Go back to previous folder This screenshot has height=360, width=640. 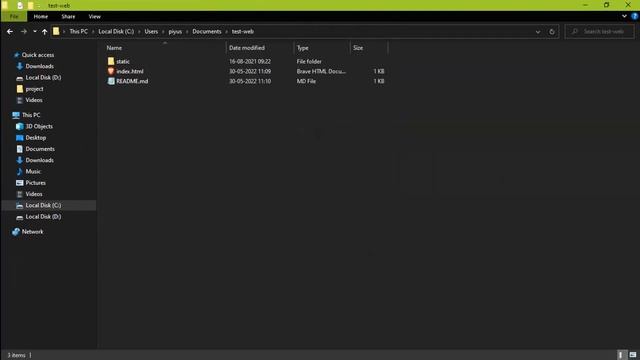click(10, 31)
